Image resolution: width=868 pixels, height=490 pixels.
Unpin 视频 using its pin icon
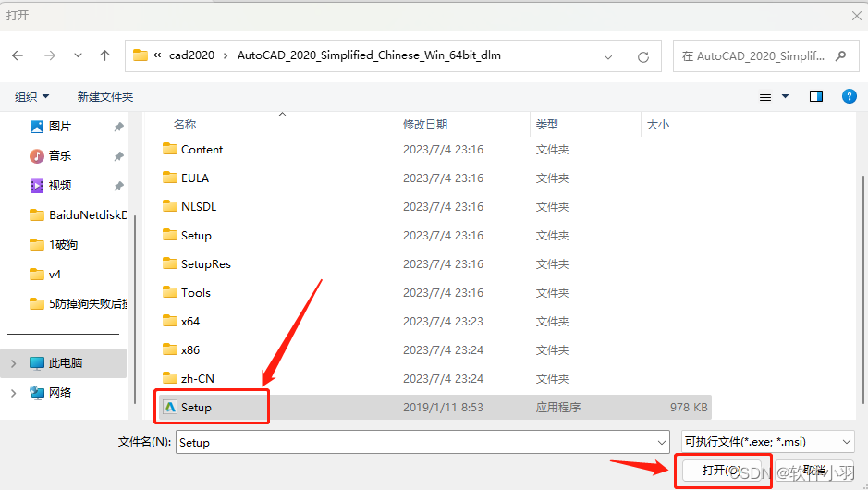tap(118, 186)
